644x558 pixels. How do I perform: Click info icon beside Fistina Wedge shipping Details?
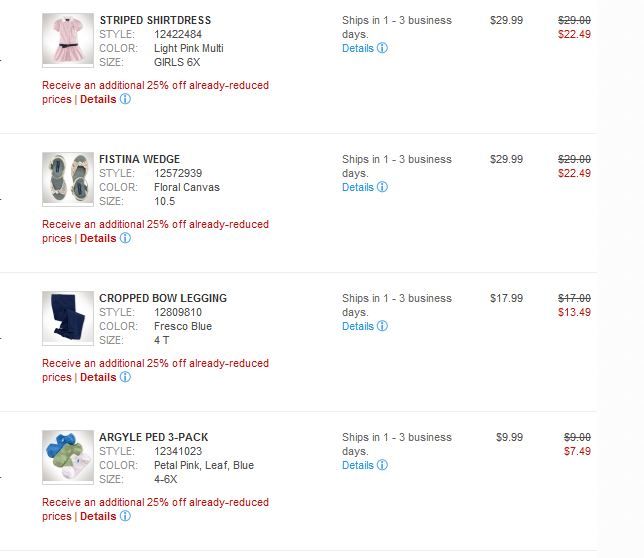pyautogui.click(x=382, y=187)
